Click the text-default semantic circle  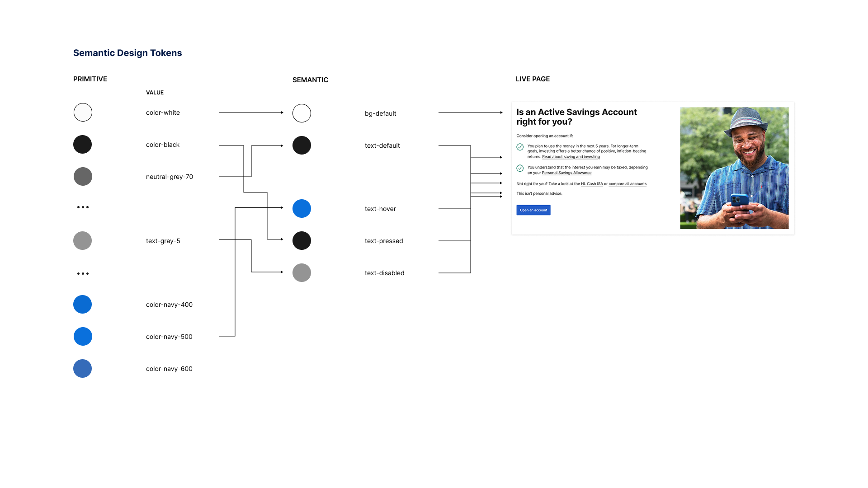click(302, 145)
